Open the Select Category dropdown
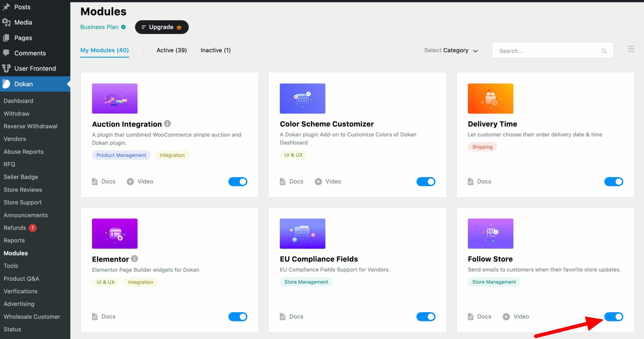The height and width of the screenshot is (339, 644). coord(451,50)
